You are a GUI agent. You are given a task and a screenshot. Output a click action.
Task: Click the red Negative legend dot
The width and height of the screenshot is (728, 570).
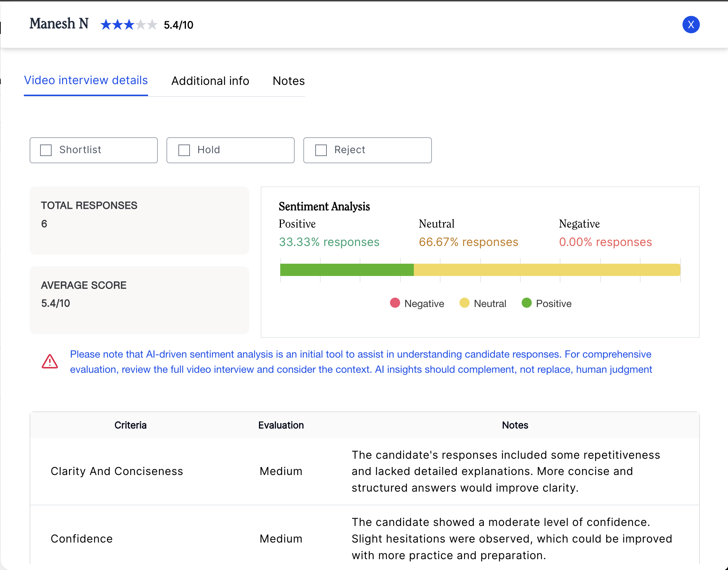tap(395, 303)
